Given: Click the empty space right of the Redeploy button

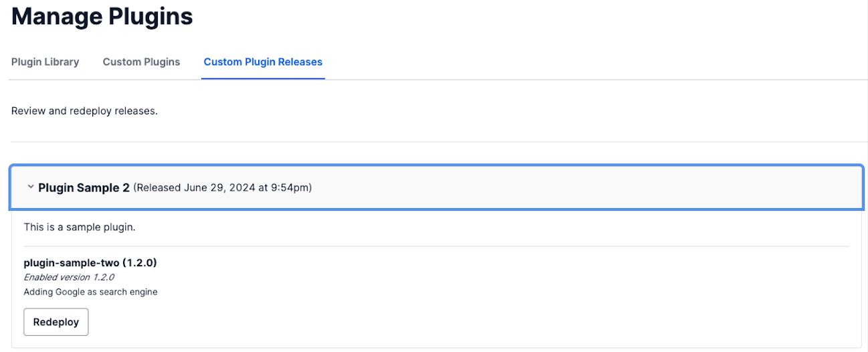Looking at the screenshot, I should point(401,322).
